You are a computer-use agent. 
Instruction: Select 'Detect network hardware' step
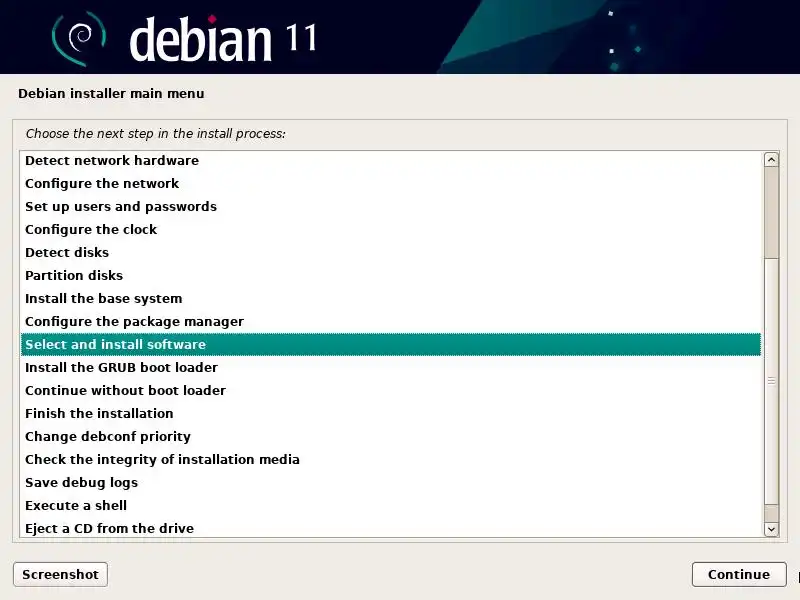click(x=391, y=160)
